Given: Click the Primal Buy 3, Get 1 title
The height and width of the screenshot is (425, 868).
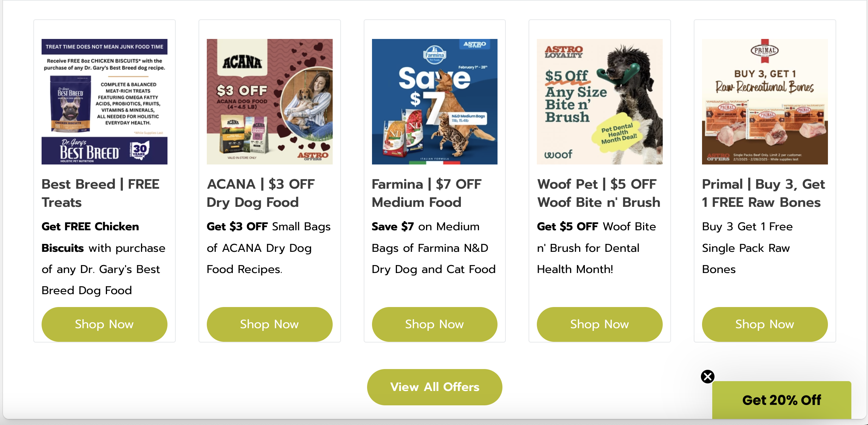Looking at the screenshot, I should click(x=763, y=193).
